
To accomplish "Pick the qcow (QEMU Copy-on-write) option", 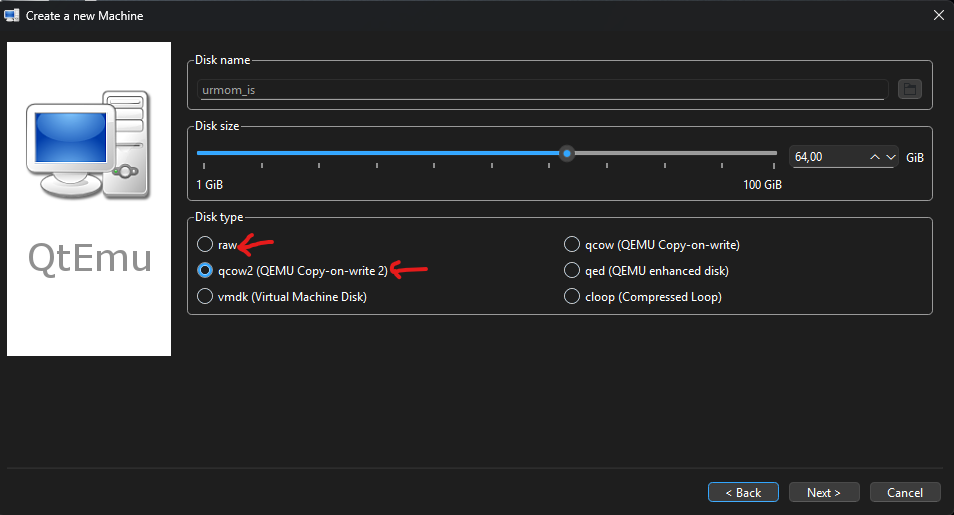I will coord(572,244).
